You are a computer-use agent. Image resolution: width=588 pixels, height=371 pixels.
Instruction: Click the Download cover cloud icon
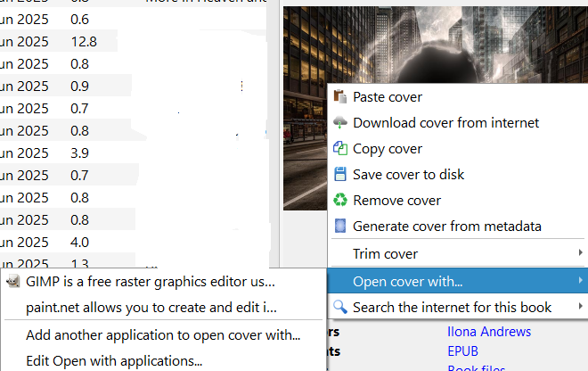340,123
